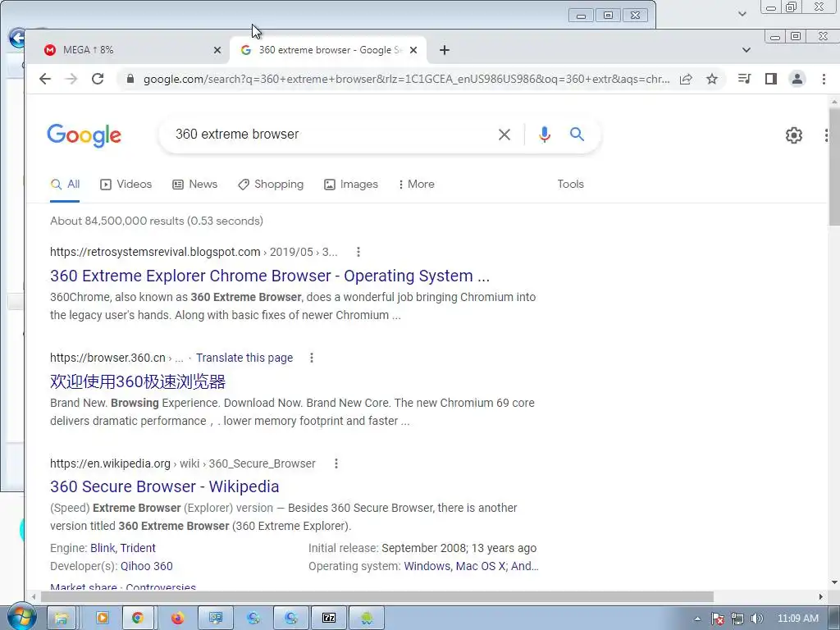This screenshot has width=840, height=630.
Task: Clear the search box with the X
Action: (x=504, y=135)
